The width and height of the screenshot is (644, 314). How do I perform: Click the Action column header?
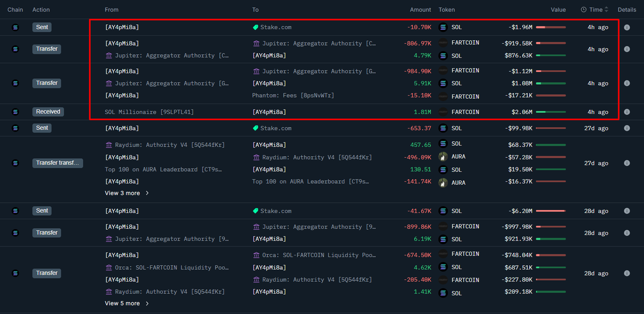pyautogui.click(x=41, y=10)
